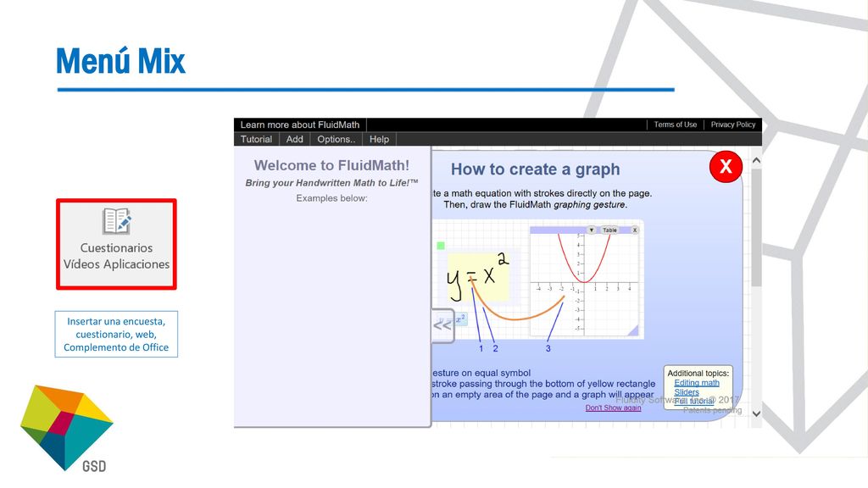
Task: Click the open book with pencil icon
Action: (x=117, y=221)
